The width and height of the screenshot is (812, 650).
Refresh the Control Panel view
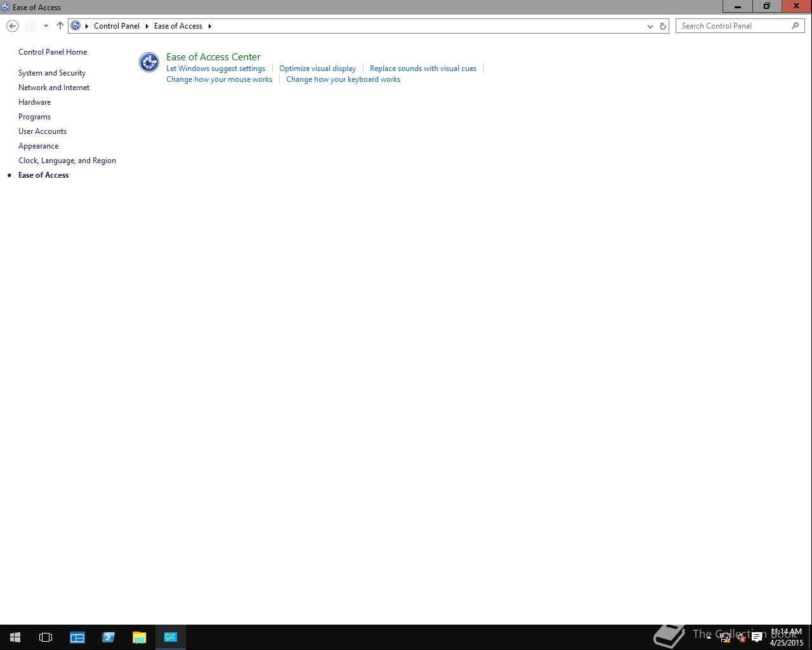(663, 26)
